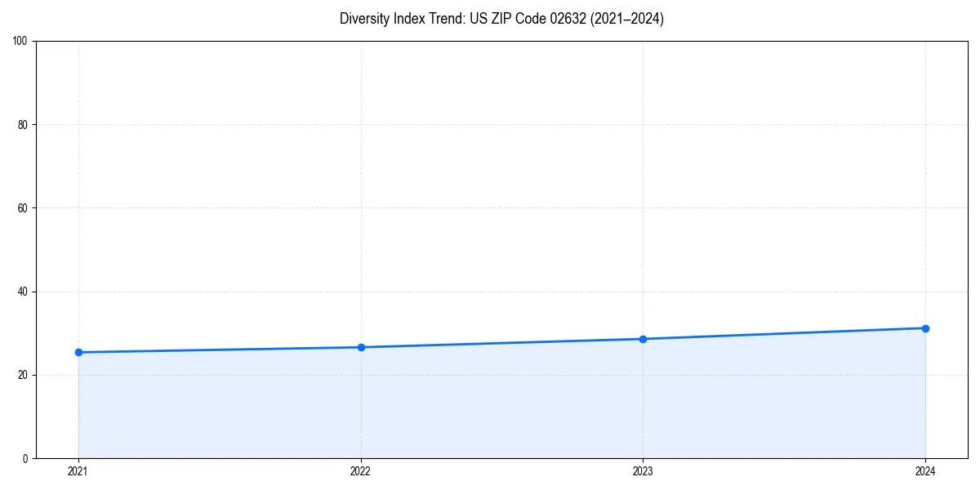Click the line segment between 2022 and 2023
Viewport: 980px width, 490px height.
502,342
